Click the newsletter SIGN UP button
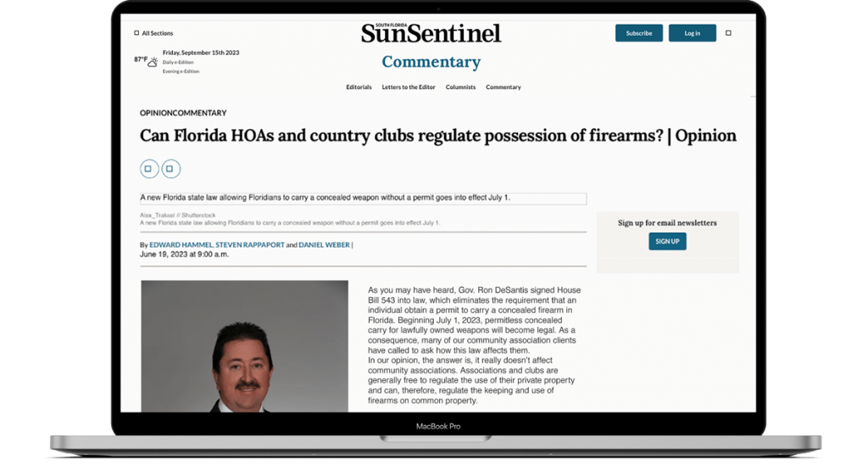868x470 pixels. click(668, 241)
